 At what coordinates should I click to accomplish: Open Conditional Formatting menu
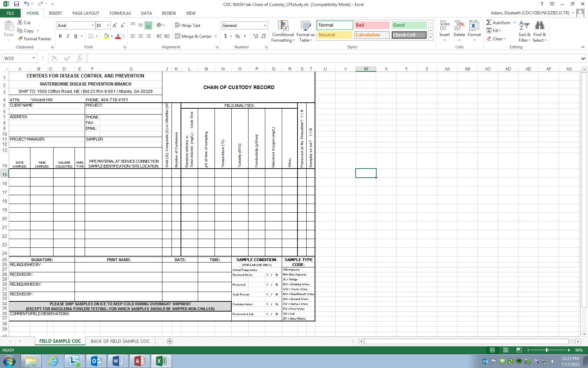283,31
